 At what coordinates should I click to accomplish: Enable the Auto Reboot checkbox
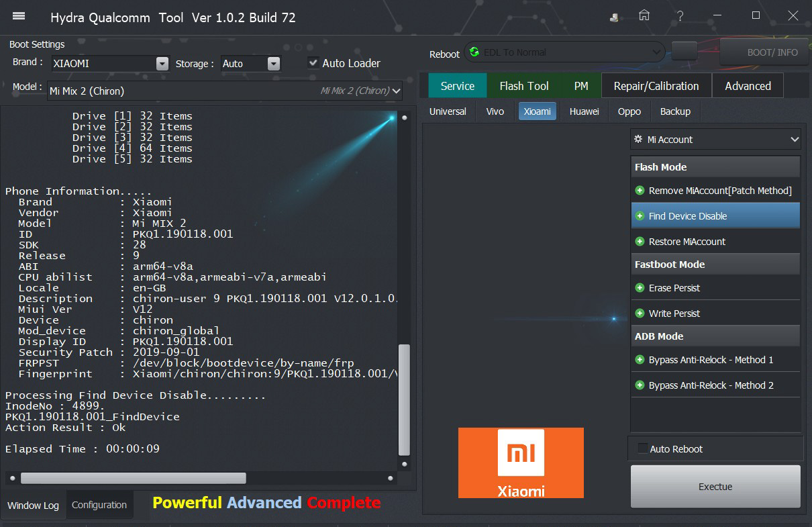click(643, 448)
